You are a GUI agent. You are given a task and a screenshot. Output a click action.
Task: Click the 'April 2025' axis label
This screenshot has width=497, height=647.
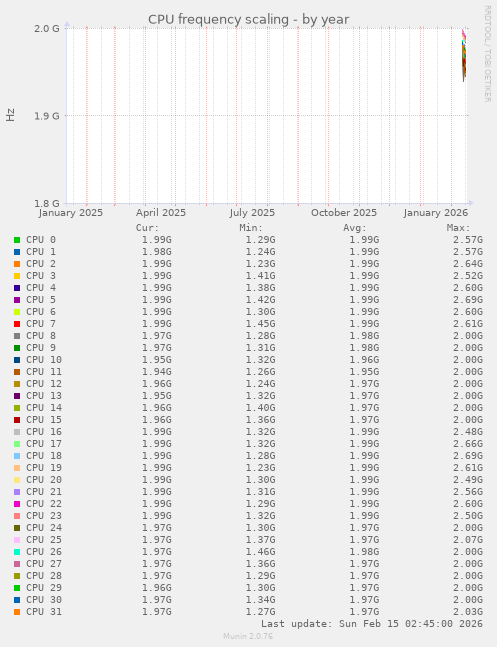[x=161, y=213]
